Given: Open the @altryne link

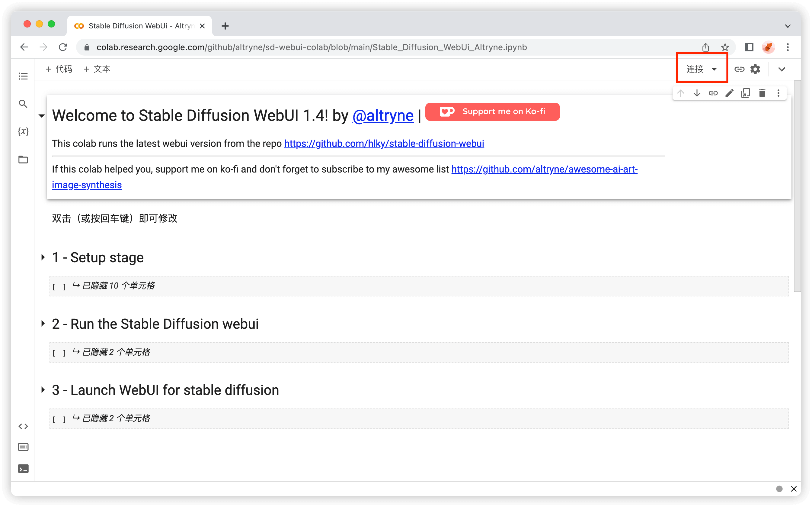Looking at the screenshot, I should click(383, 116).
